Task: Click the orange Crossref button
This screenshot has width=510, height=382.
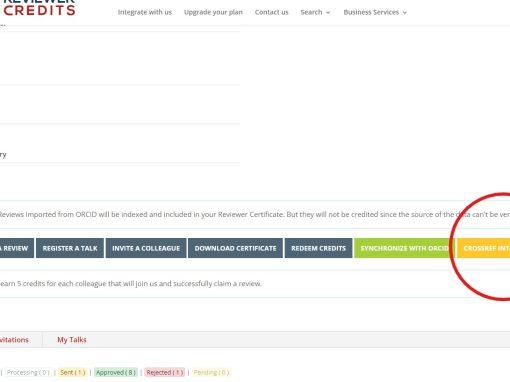Action: click(x=484, y=248)
